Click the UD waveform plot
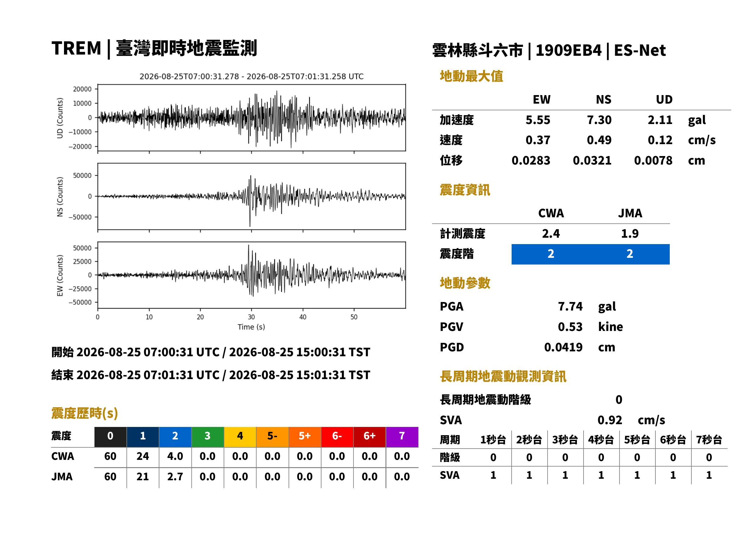This screenshot has width=756, height=540. 252,118
